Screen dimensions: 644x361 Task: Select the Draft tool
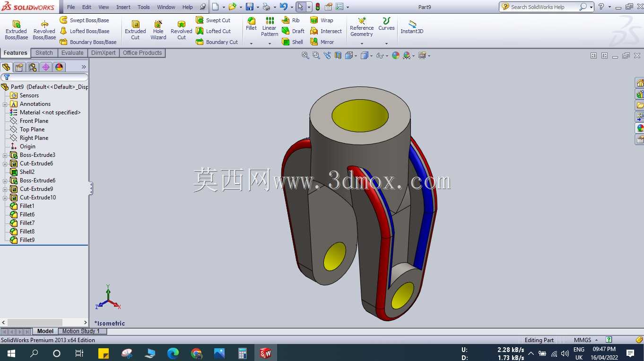[x=293, y=31]
